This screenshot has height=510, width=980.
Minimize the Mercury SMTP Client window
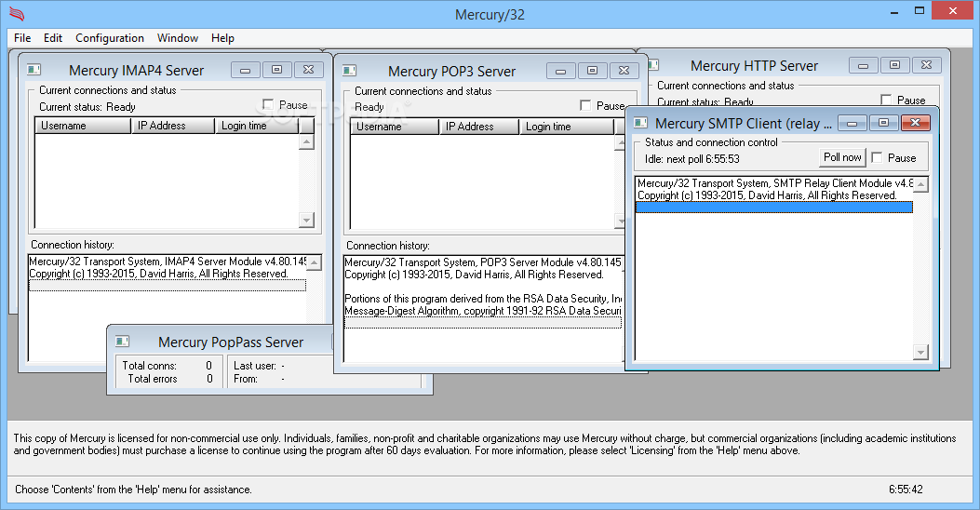pyautogui.click(x=852, y=123)
